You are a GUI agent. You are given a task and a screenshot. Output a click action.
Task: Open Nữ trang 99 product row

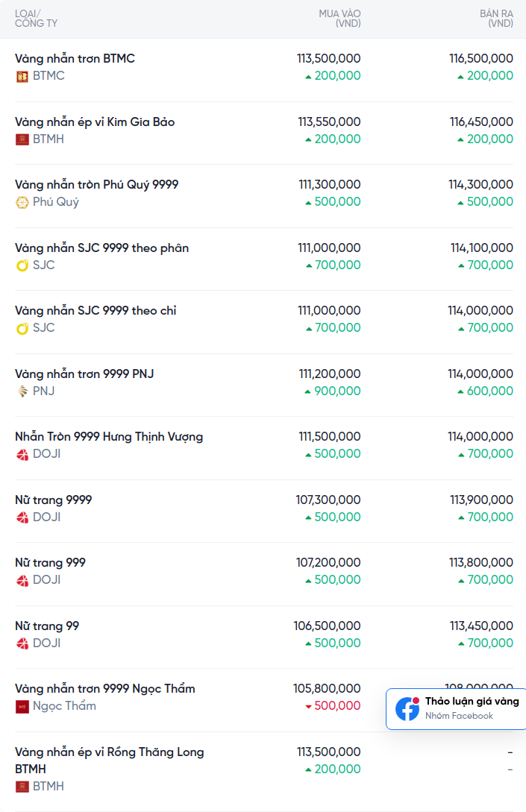(x=47, y=626)
